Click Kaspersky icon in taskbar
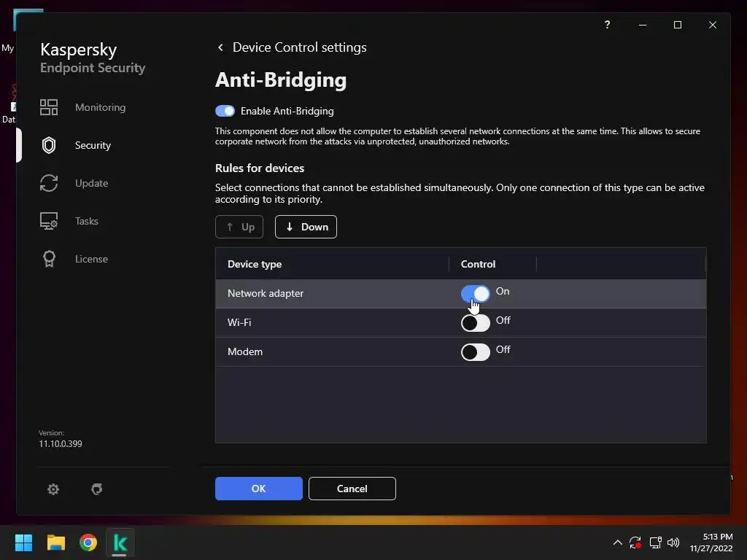 (x=120, y=542)
